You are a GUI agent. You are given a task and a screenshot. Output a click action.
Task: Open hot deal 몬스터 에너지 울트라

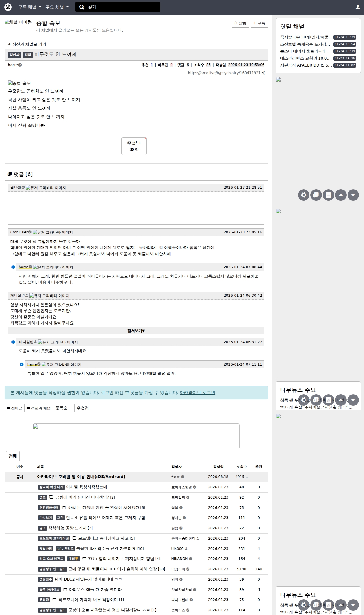305,51
